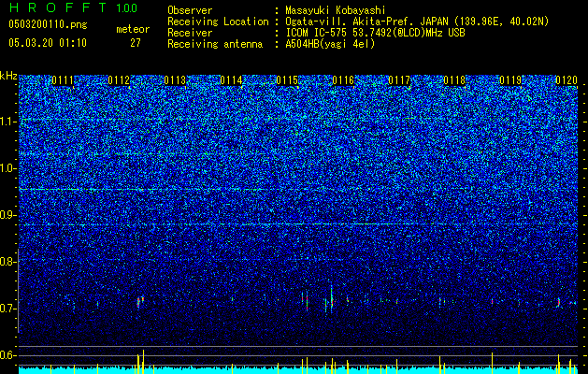Click the 0112 time marker
Viewport: 588px width, 374px height.
[x=119, y=80]
